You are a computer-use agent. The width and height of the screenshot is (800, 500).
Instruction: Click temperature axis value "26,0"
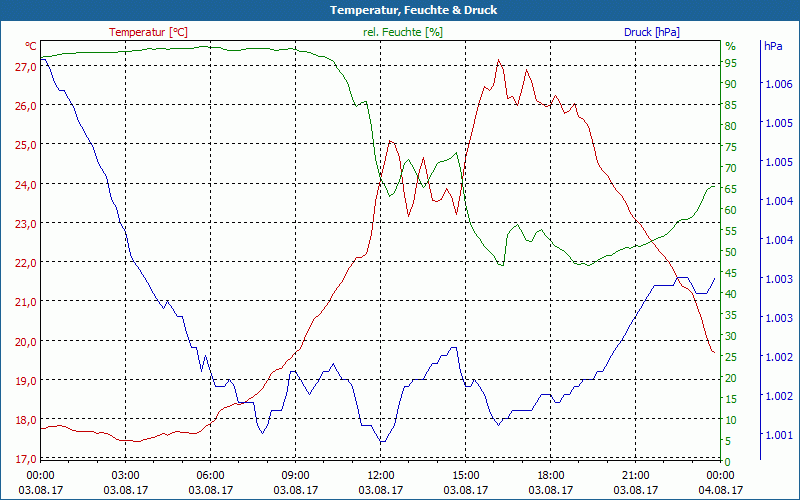click(26, 106)
